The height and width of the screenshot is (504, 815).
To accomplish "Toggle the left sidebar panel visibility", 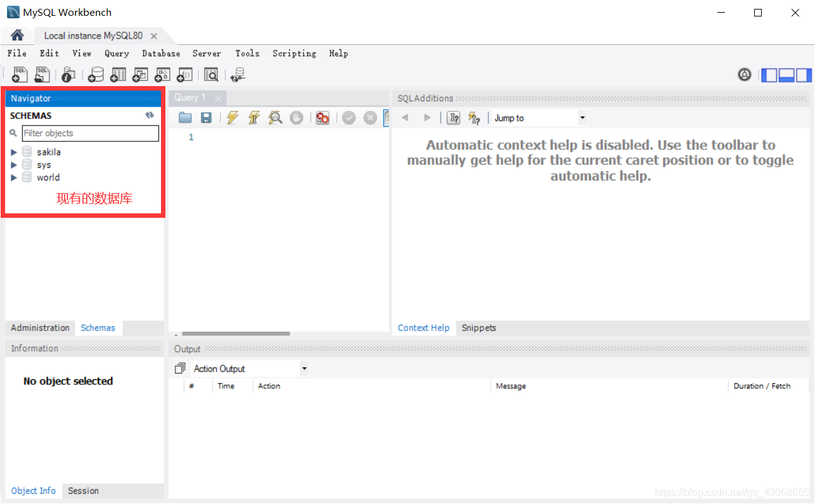I will [x=769, y=75].
